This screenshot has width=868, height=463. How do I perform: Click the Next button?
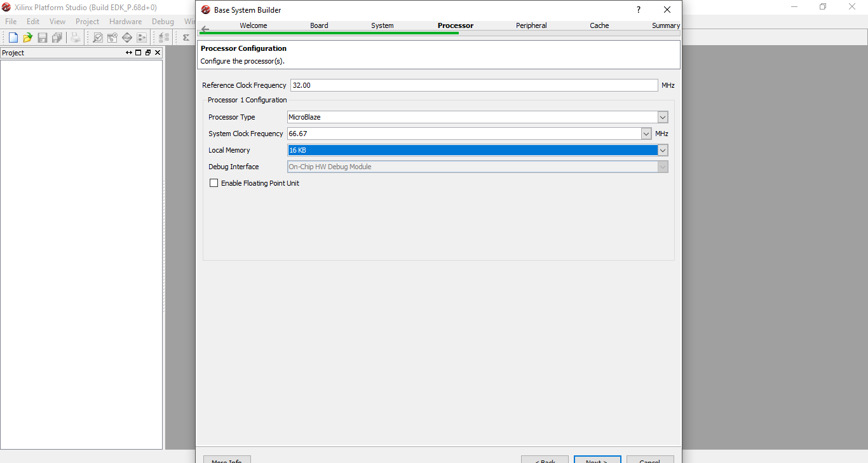point(597,459)
